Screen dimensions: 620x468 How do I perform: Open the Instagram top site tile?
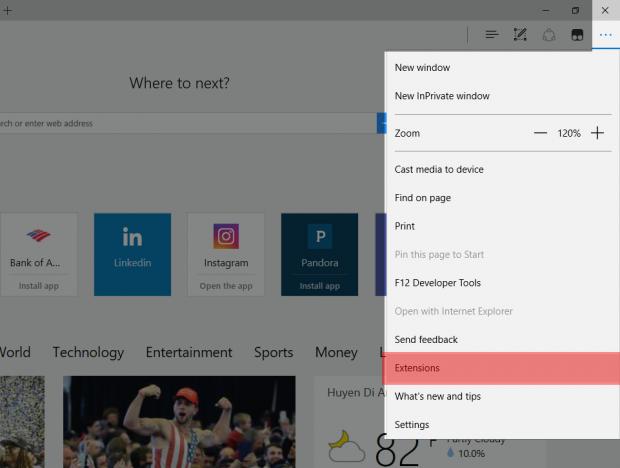pyautogui.click(x=226, y=254)
